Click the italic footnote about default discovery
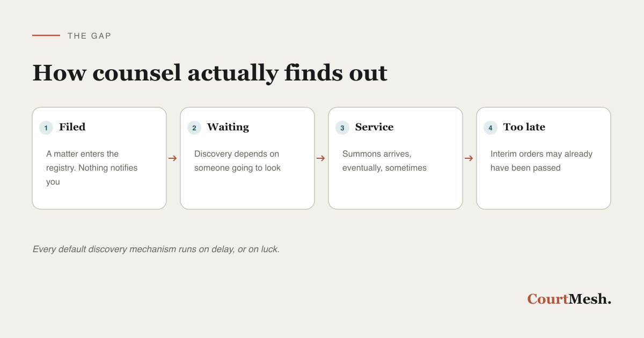Image resolution: width=644 pixels, height=338 pixels. [x=156, y=249]
